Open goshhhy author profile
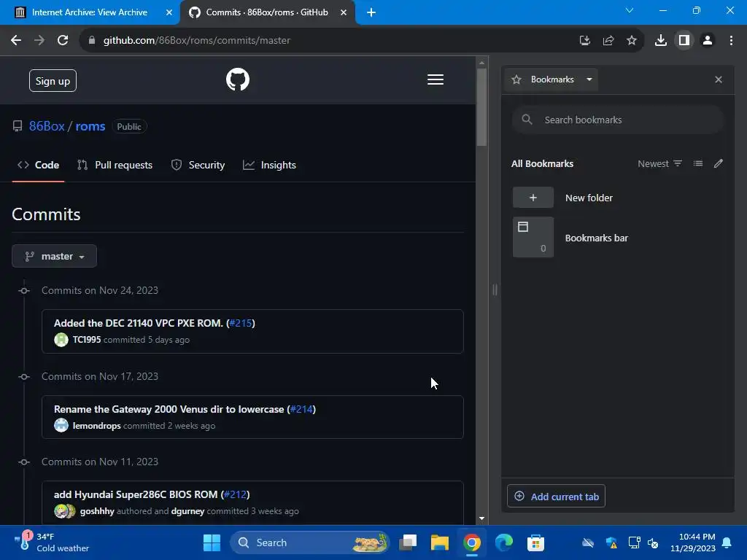The width and height of the screenshot is (747, 560). (x=97, y=511)
